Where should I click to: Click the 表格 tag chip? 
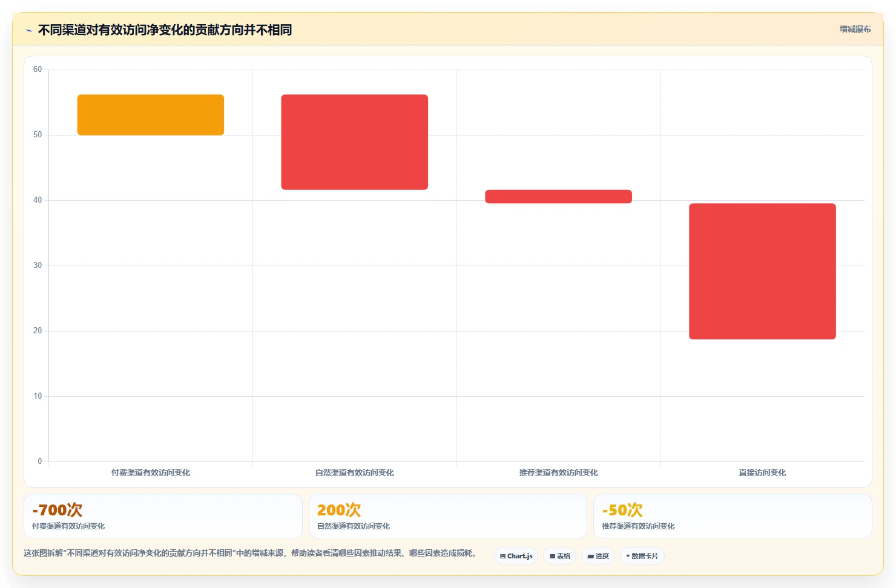coord(560,556)
